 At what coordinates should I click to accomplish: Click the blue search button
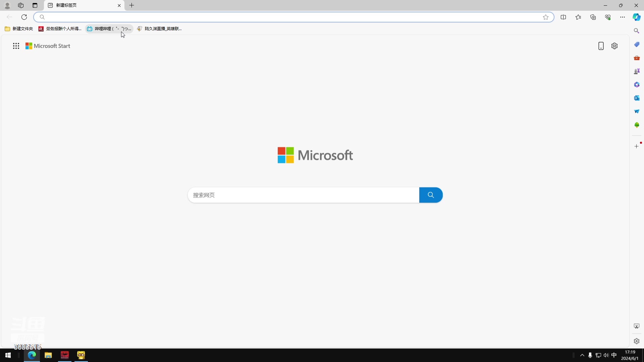431,195
